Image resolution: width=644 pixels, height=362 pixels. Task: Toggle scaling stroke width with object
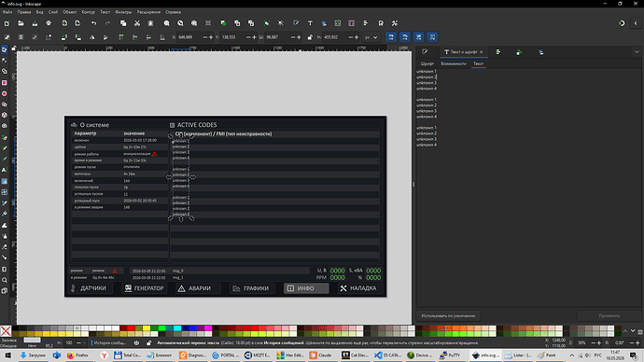pyautogui.click(x=391, y=37)
